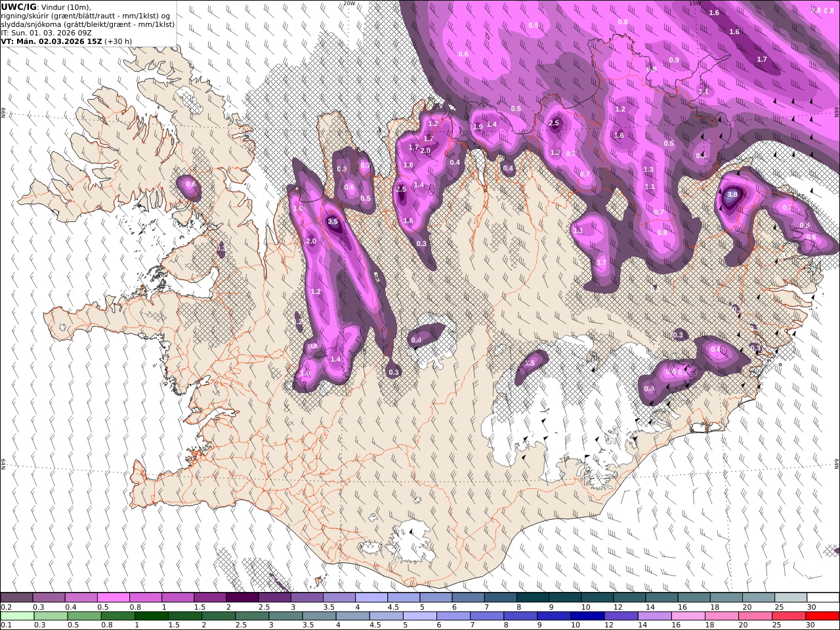Click the bright red 30 rain legend swatch
Viewport: 840px width, 630px height.
pyautogui.click(x=822, y=616)
